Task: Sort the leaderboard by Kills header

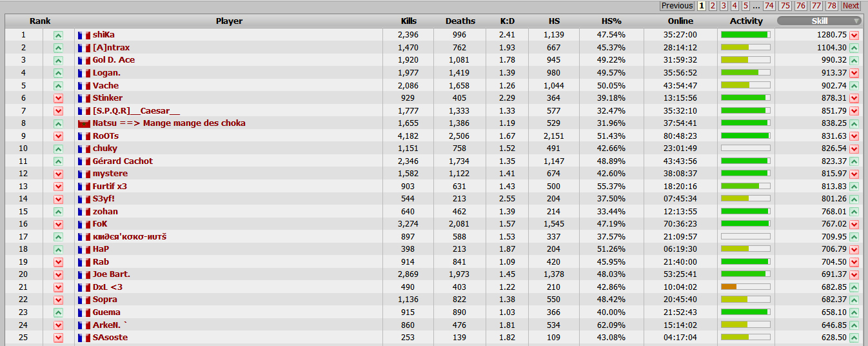Action: pos(408,21)
